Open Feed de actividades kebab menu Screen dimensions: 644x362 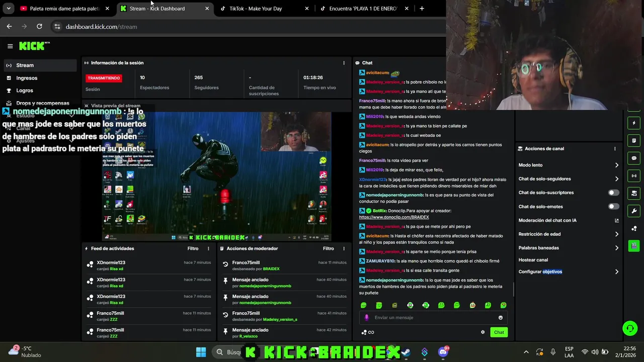208,248
